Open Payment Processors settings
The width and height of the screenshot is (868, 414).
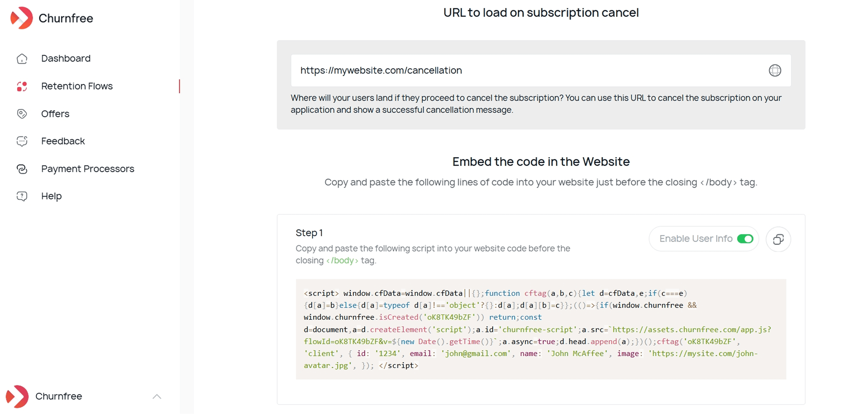(x=88, y=169)
